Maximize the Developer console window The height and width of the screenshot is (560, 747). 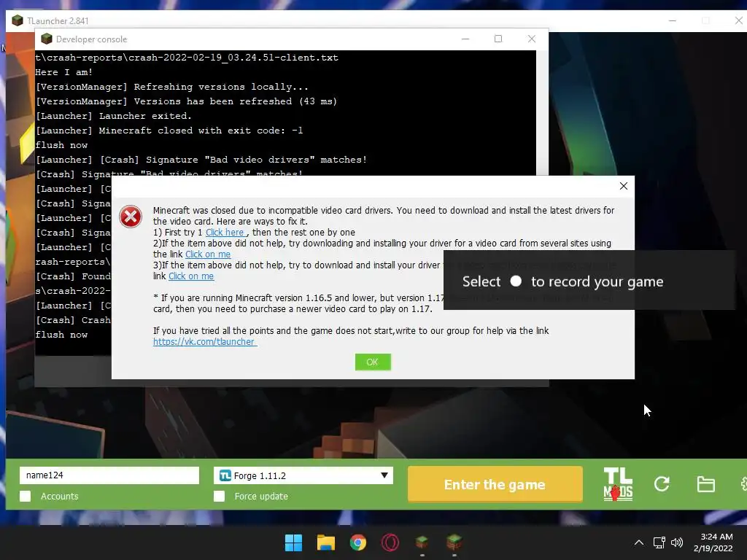pyautogui.click(x=498, y=39)
